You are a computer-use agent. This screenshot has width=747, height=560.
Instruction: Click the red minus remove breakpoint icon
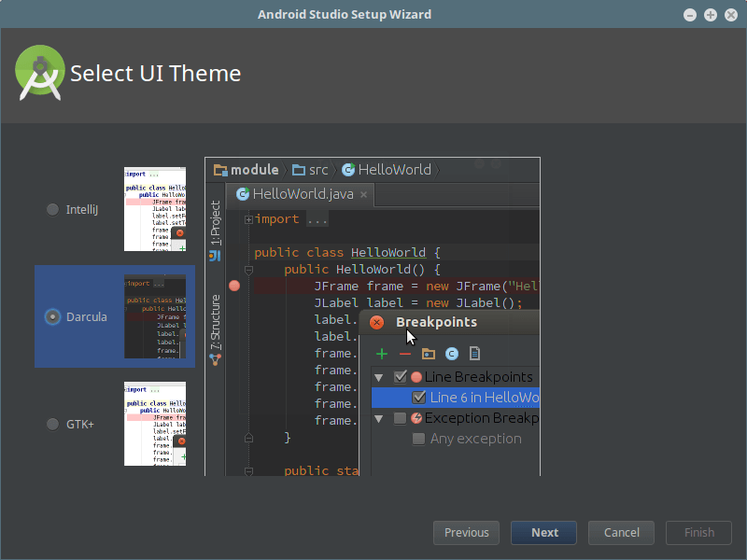click(x=404, y=354)
